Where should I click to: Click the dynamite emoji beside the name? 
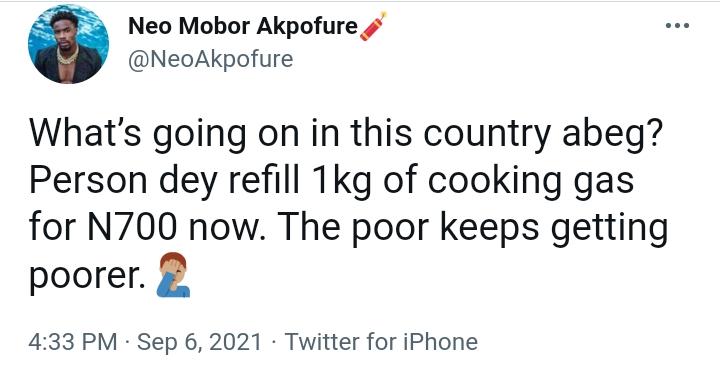coord(373,26)
